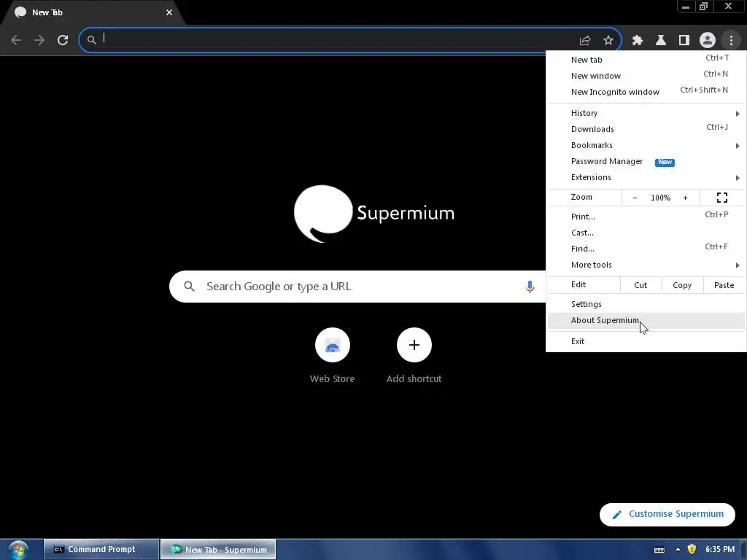Image resolution: width=747 pixels, height=560 pixels.
Task: Click the forward navigation arrow
Action: coord(39,40)
